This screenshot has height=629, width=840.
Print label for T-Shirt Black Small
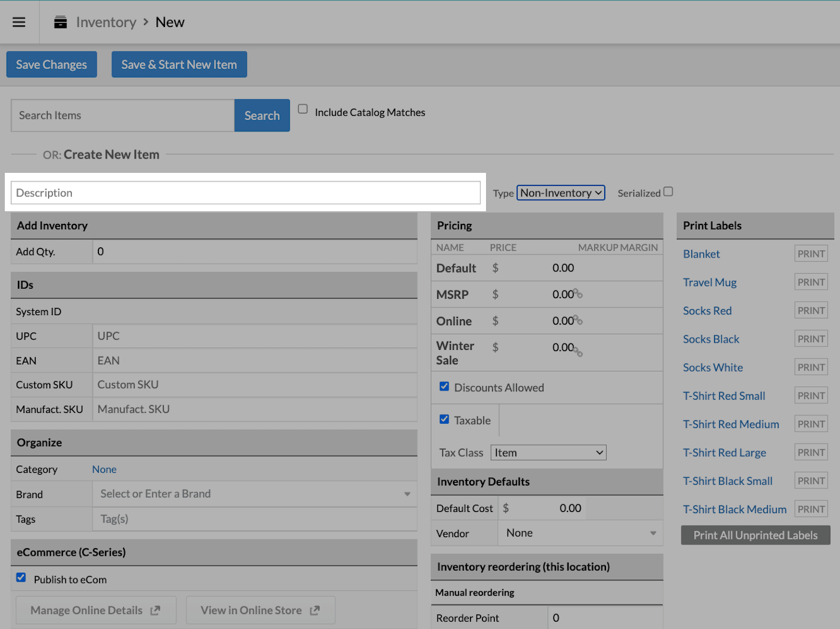click(811, 481)
